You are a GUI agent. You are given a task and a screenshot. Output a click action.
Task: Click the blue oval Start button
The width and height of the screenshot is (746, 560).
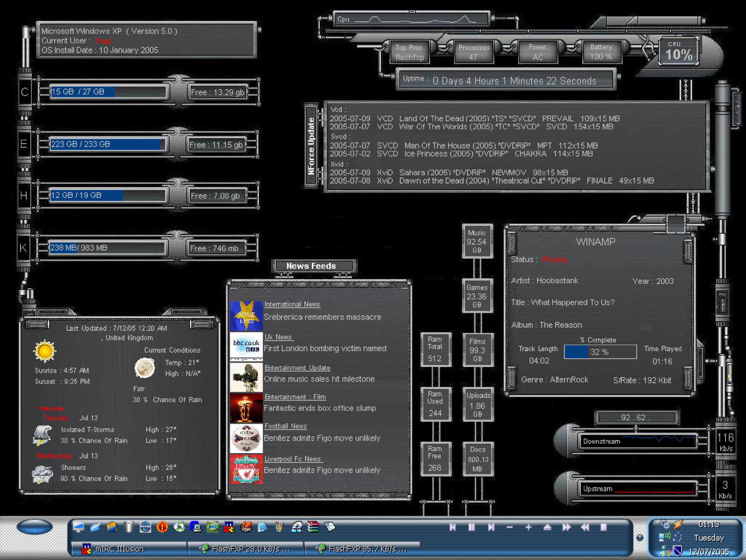[x=34, y=527]
